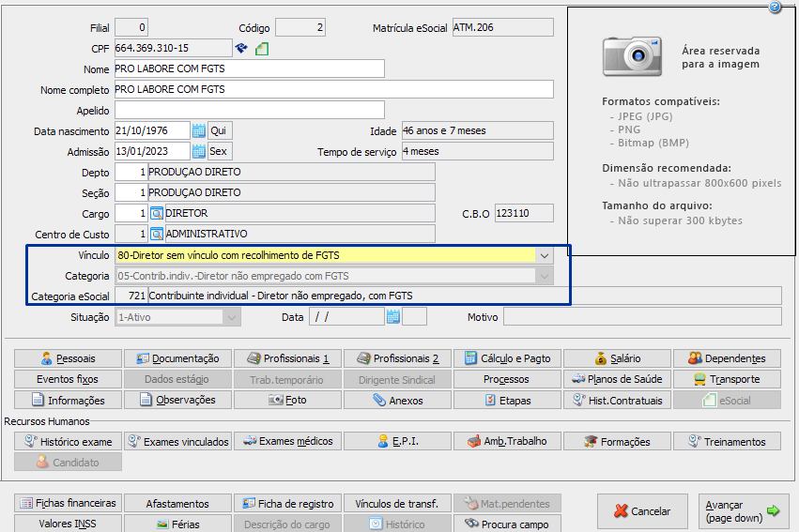
Task: Click the Cargo code field
Action: tap(131, 213)
